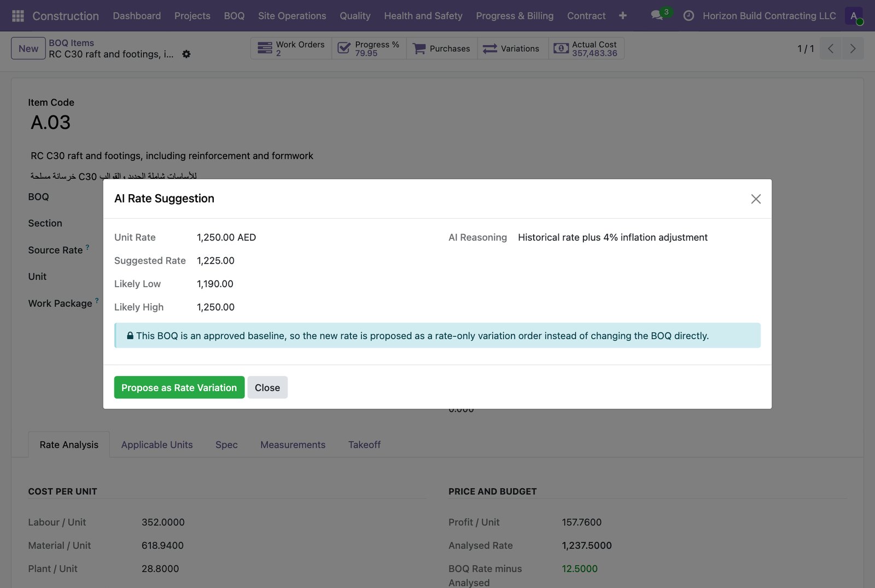
Task: Open the Contract menu
Action: click(x=586, y=16)
